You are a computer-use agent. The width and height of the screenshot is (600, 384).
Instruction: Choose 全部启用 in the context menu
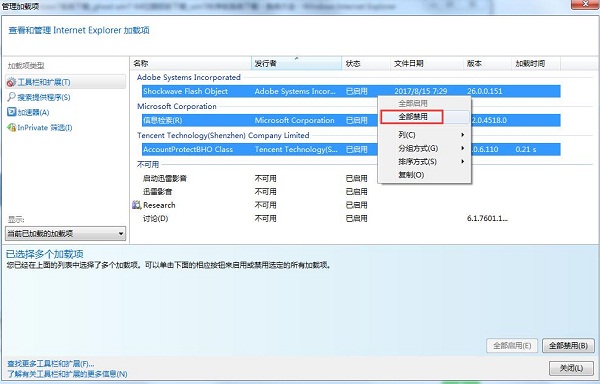coord(413,103)
